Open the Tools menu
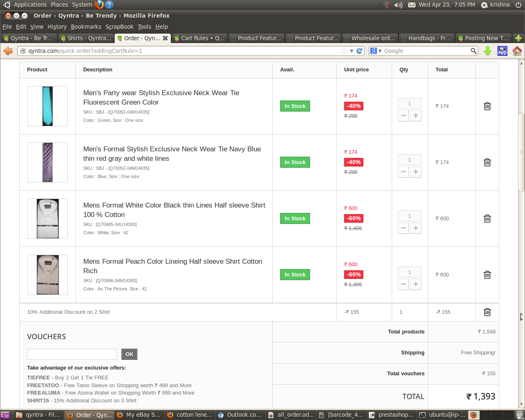This screenshot has width=525, height=420. (144, 27)
